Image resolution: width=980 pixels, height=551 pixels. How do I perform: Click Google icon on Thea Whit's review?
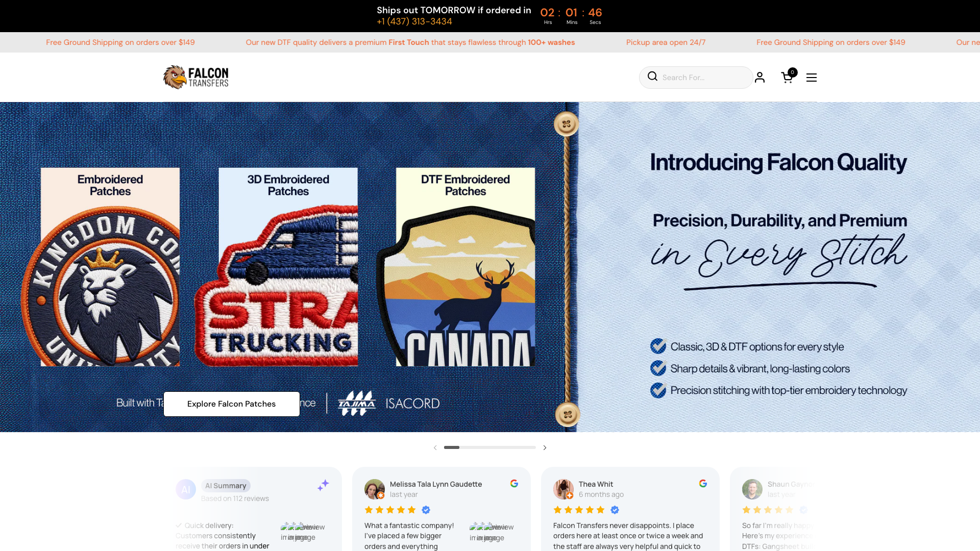[703, 483]
